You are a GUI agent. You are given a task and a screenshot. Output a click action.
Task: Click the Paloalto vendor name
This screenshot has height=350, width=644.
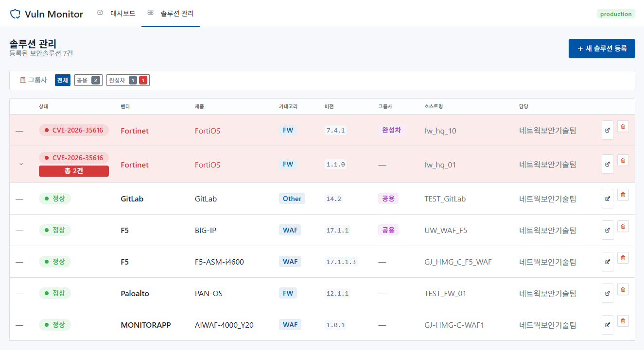pos(135,293)
